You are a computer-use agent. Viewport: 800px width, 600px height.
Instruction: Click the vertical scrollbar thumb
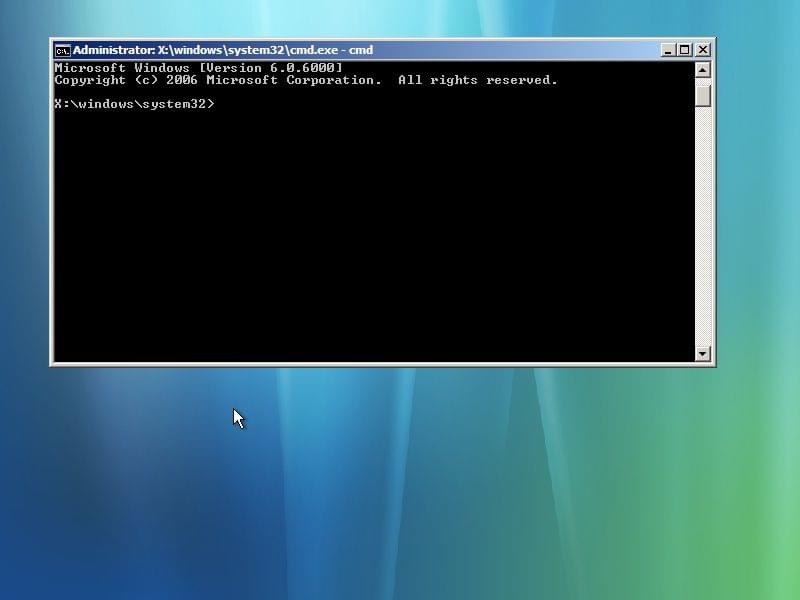click(x=703, y=96)
